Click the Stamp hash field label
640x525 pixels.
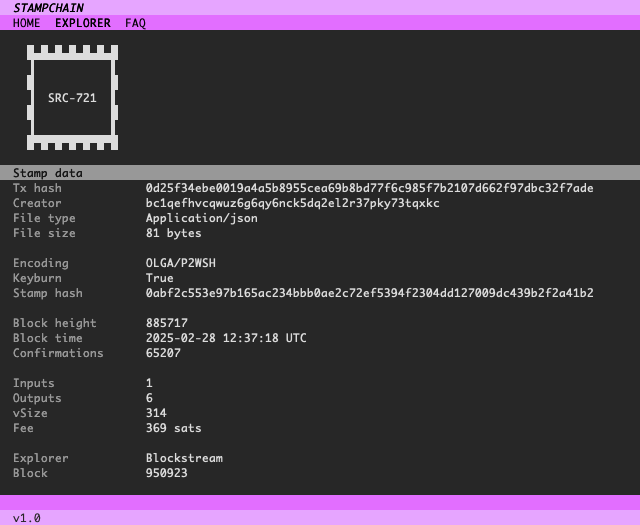click(x=48, y=293)
